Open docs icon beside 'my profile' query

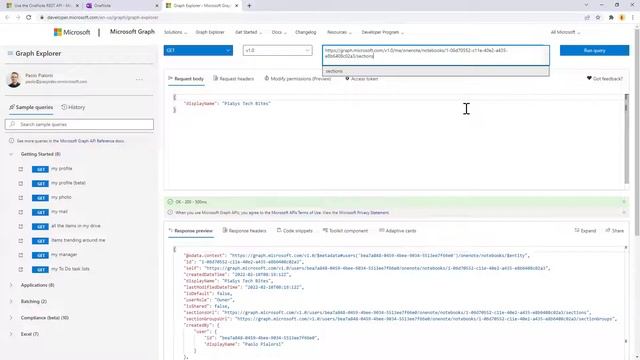tap(21, 169)
